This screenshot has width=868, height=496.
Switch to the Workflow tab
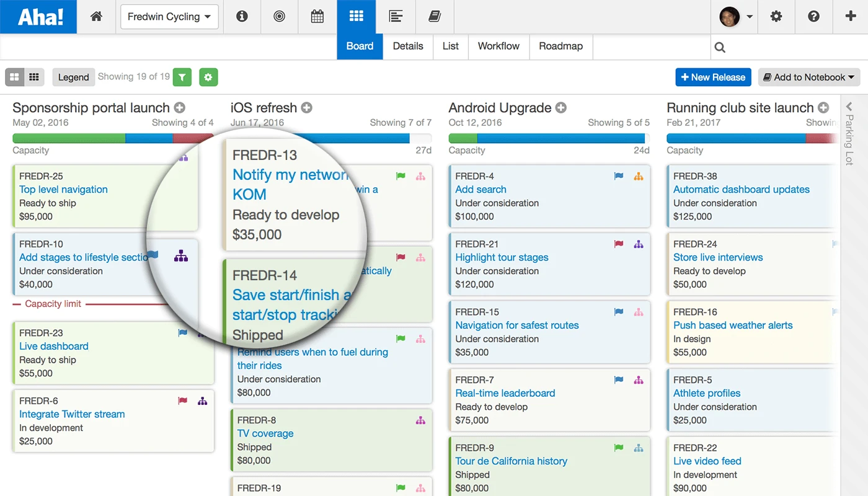[x=498, y=46]
